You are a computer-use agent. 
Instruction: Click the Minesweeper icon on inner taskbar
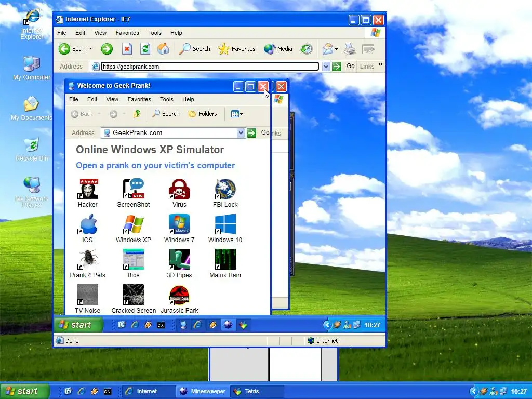tap(228, 325)
